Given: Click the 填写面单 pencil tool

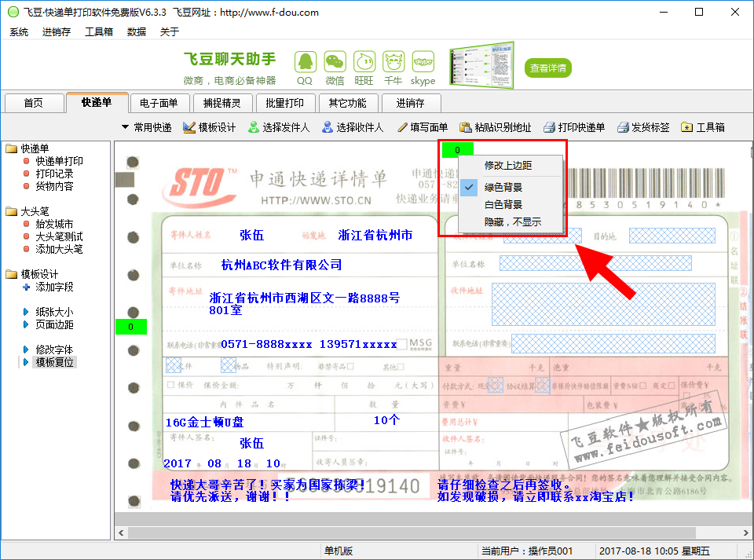Looking at the screenshot, I should pyautogui.click(x=423, y=127).
